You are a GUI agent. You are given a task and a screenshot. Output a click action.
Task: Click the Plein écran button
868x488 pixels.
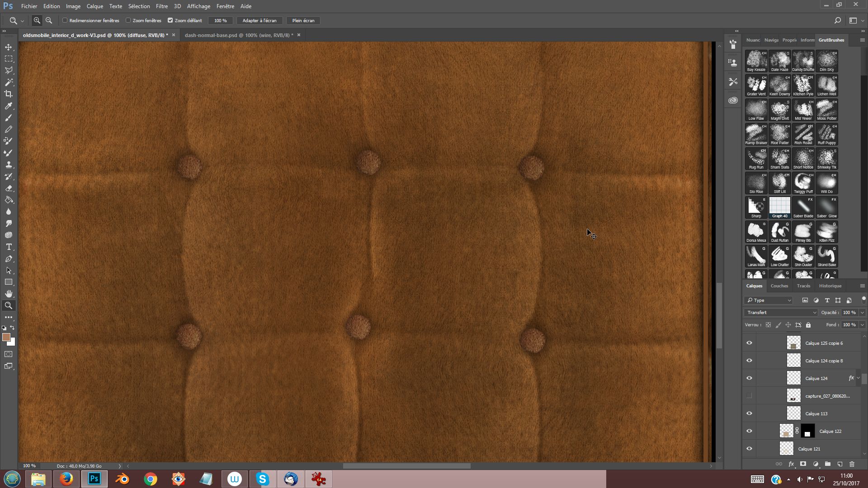[303, 20]
